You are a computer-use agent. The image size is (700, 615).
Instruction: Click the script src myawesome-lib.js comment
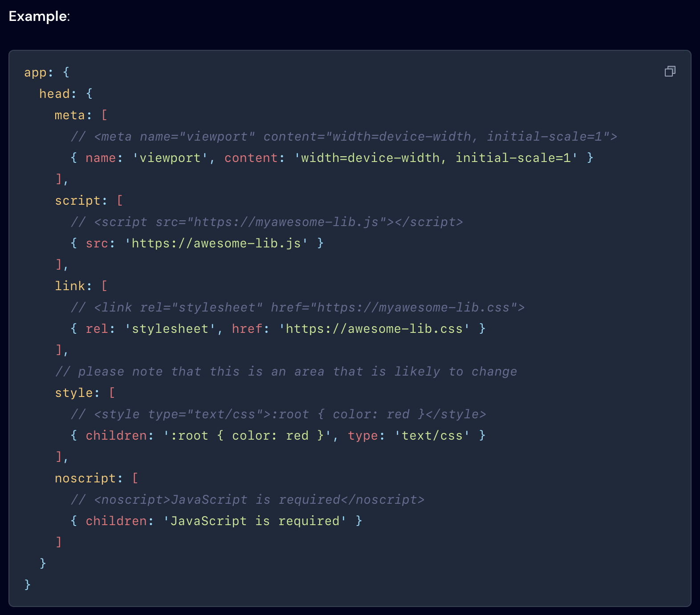(x=267, y=222)
